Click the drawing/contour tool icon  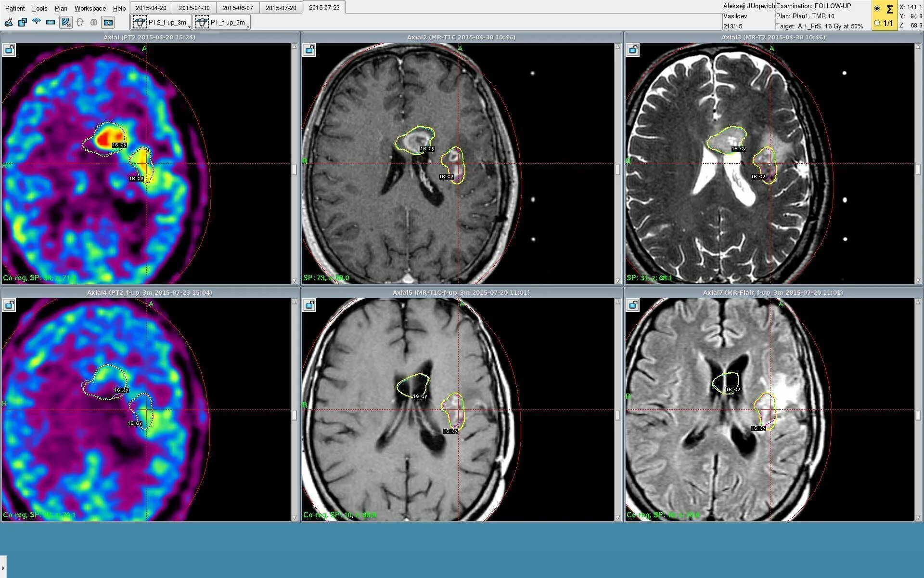point(9,22)
